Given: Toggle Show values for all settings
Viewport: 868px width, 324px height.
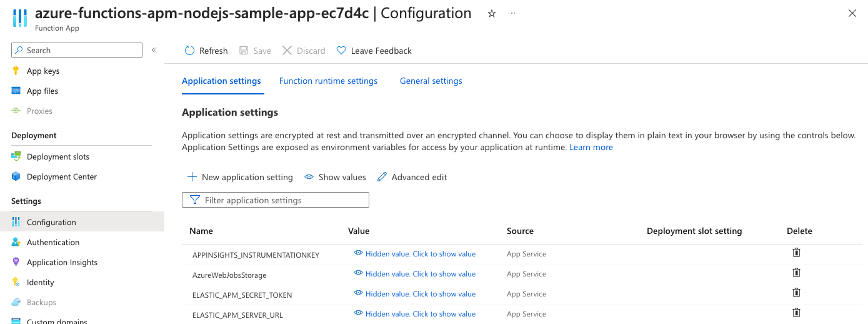Looking at the screenshot, I should (335, 177).
